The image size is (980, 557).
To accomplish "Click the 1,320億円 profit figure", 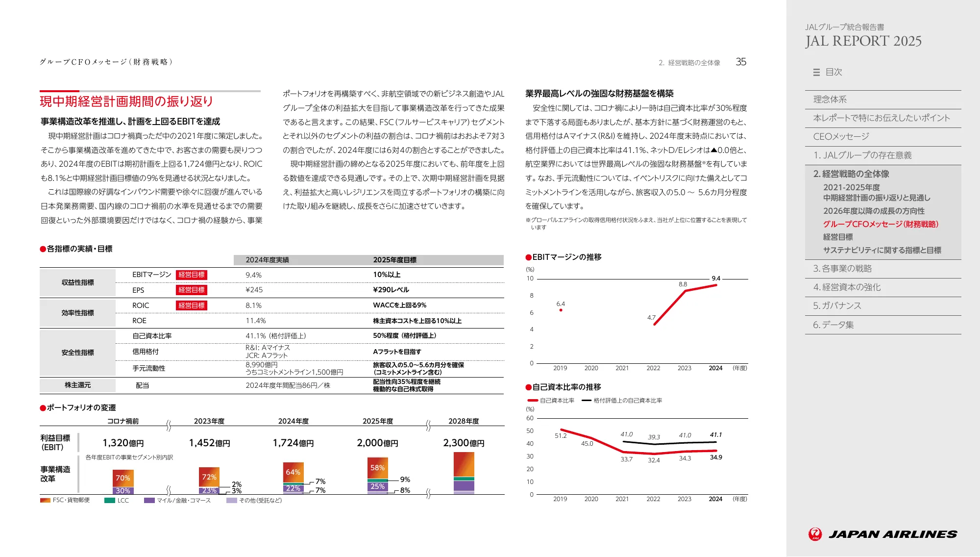I will tap(123, 443).
